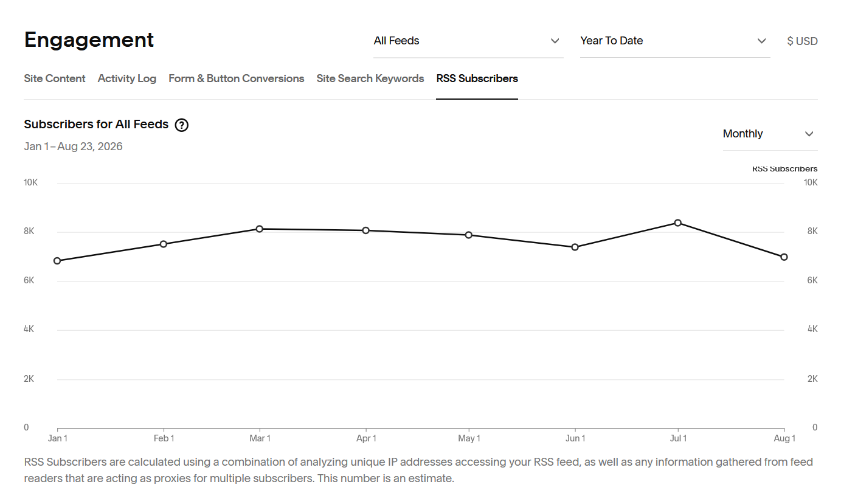
Task: Click the Jul 1 peak data point
Action: point(678,223)
